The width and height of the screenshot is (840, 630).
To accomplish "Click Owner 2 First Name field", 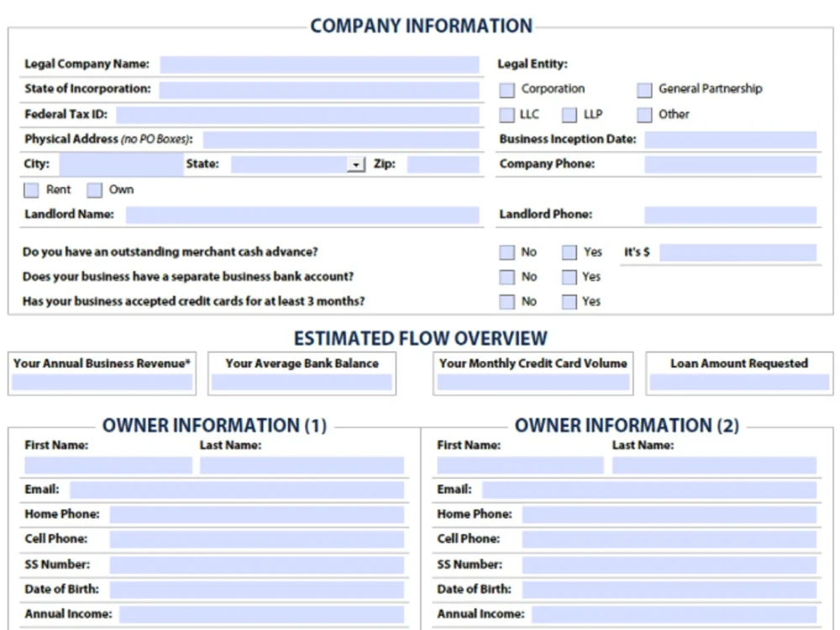I will 520,465.
